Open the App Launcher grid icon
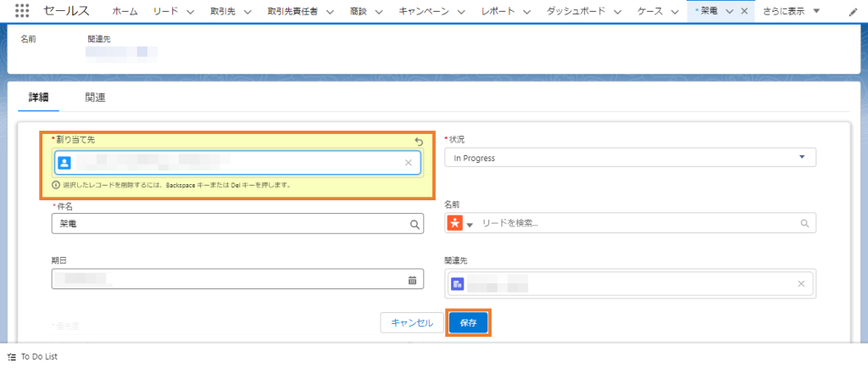 point(22,11)
